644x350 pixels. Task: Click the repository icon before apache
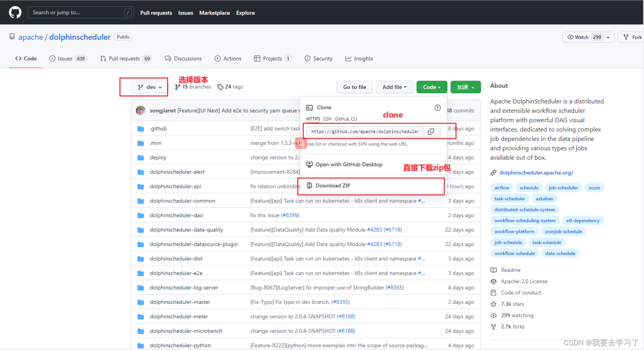tap(12, 37)
